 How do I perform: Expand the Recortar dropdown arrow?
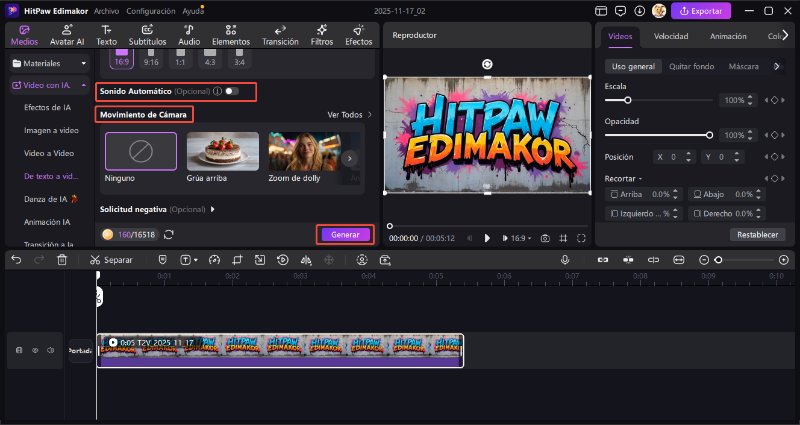pos(640,179)
